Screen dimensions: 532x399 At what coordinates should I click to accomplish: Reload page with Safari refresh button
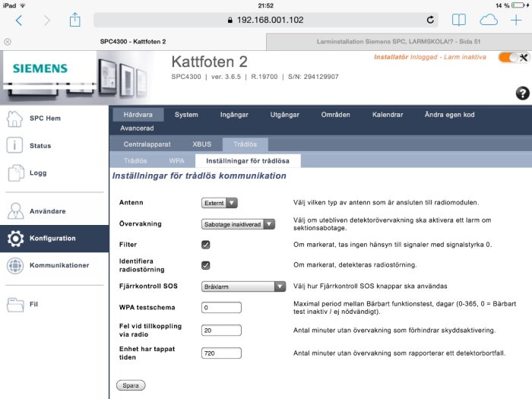(430, 20)
